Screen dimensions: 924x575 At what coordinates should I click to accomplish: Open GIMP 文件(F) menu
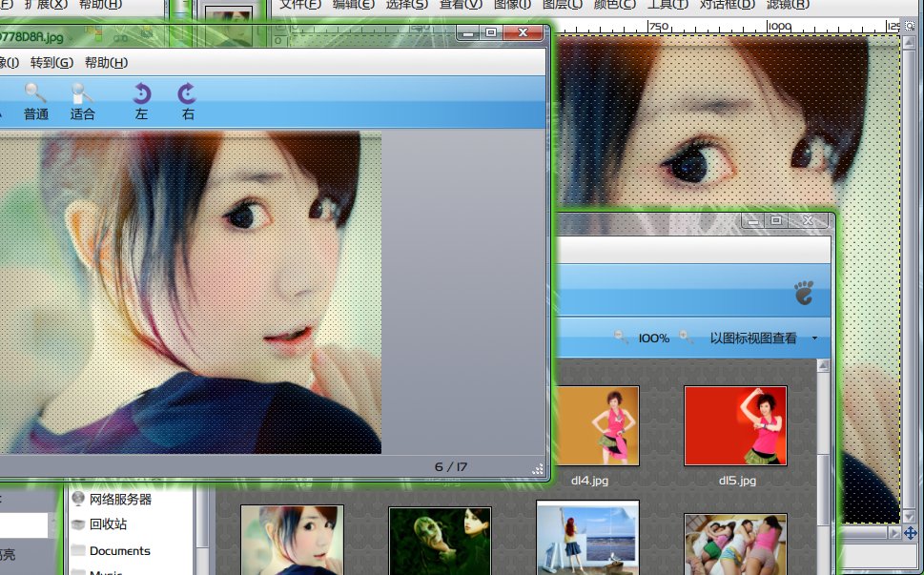coord(300,4)
